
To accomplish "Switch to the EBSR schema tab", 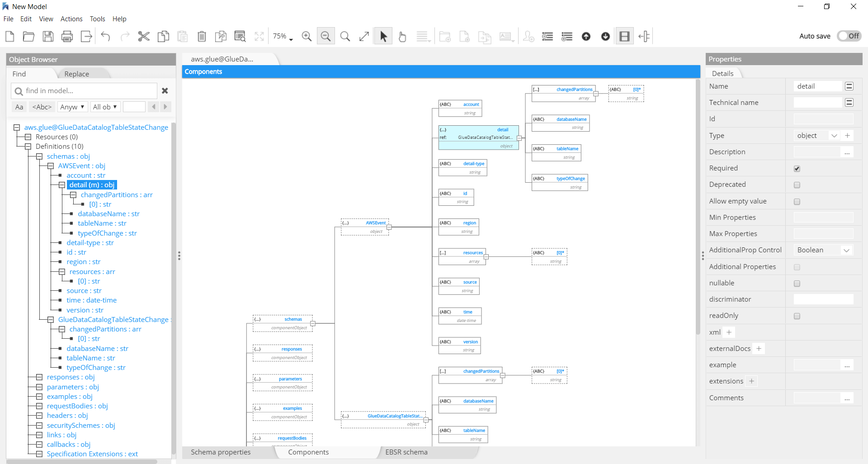I will click(x=406, y=452).
